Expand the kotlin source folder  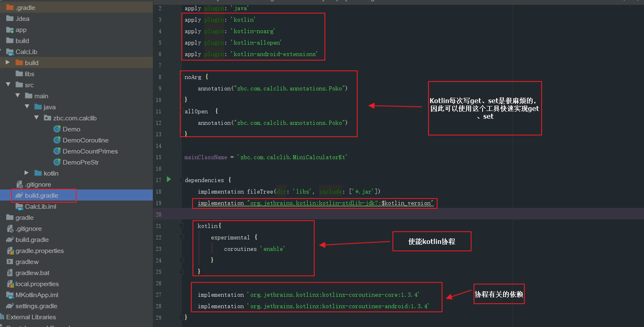pyautogui.click(x=27, y=173)
